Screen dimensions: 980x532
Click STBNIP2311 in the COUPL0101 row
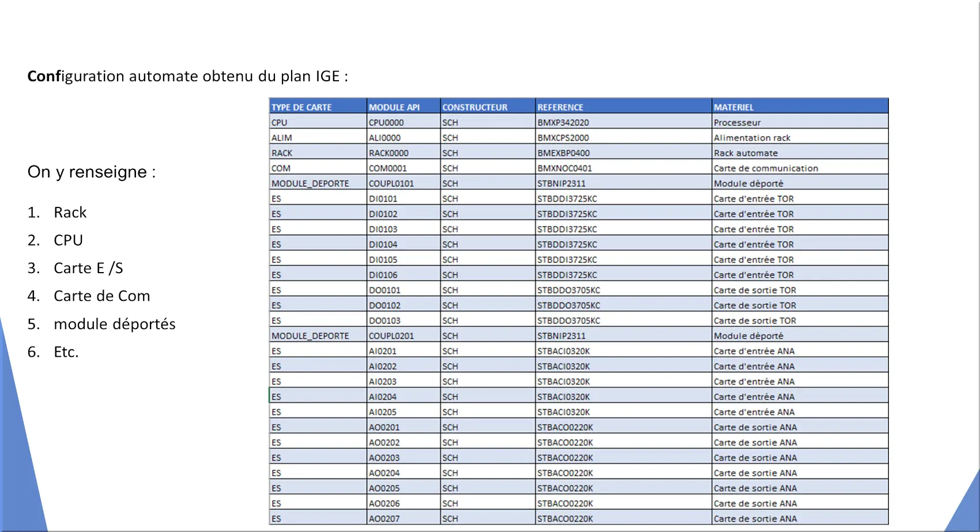624,183
